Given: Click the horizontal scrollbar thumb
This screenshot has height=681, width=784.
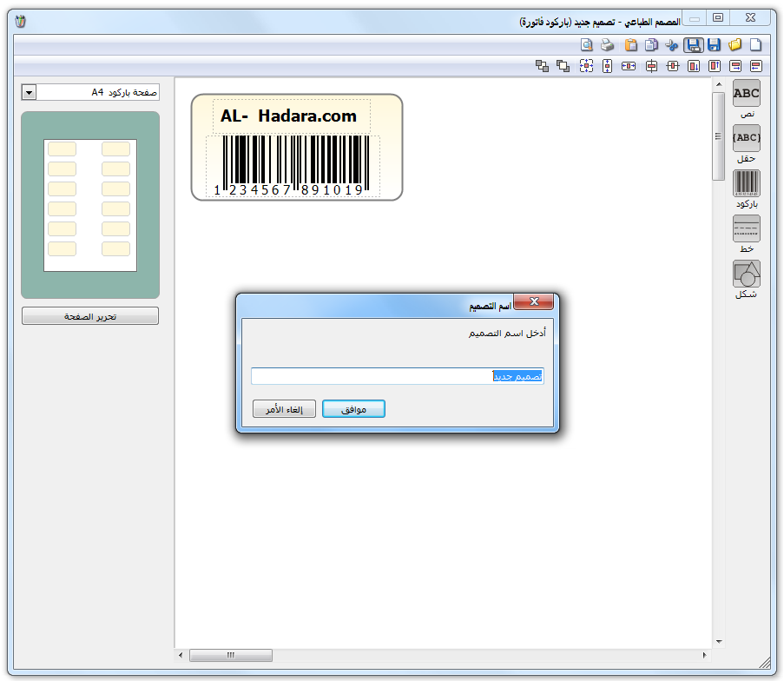Looking at the screenshot, I should pyautogui.click(x=230, y=655).
